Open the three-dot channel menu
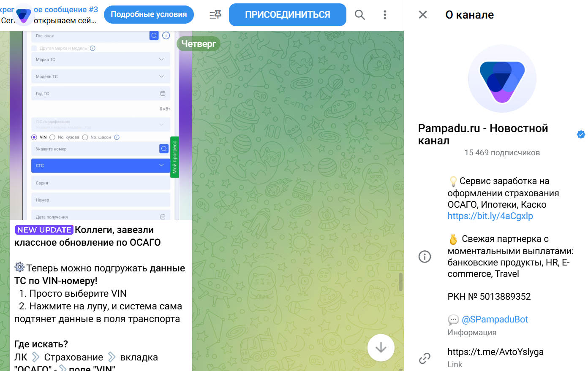The image size is (588, 371). [385, 15]
